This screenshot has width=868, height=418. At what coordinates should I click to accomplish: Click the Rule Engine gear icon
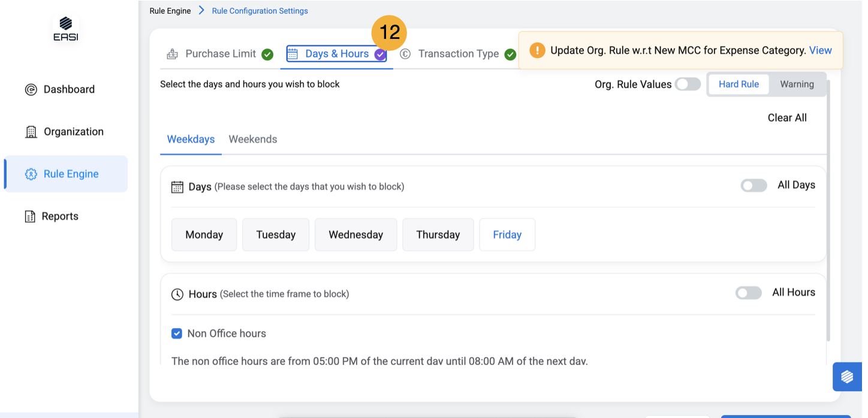tap(31, 174)
